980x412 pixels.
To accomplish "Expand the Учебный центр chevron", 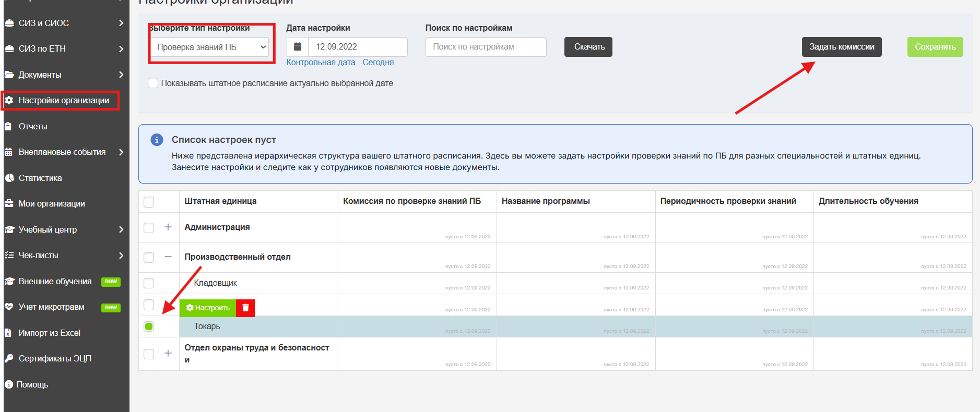I will pos(121,229).
